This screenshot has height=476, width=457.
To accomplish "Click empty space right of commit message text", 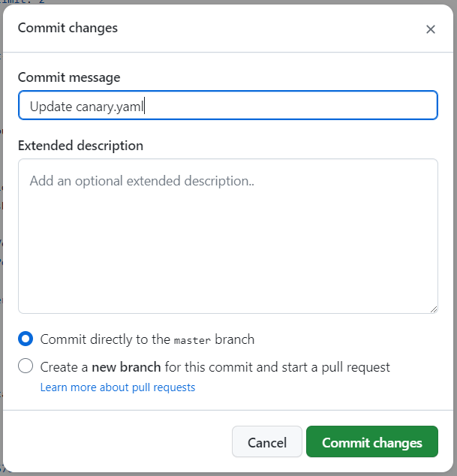I will [x=300, y=106].
